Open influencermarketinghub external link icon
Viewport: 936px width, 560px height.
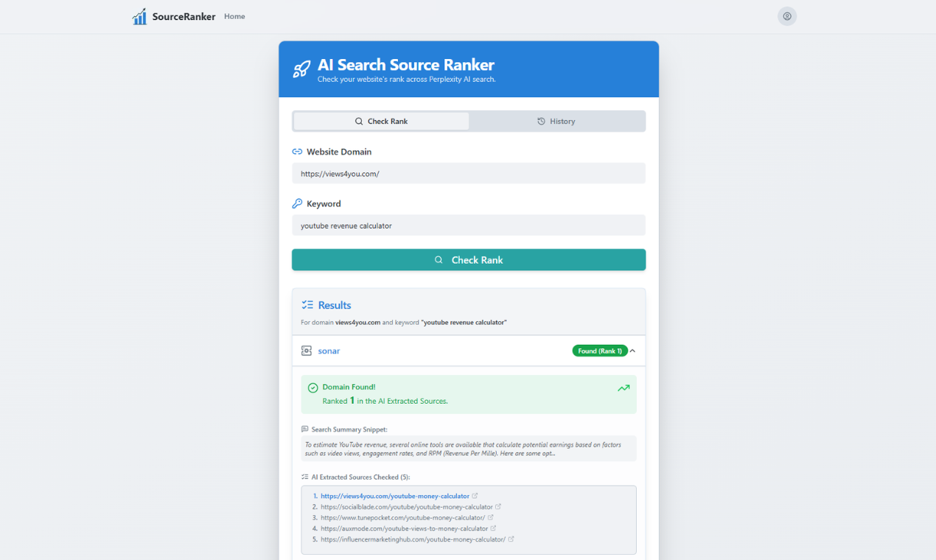[x=511, y=539]
